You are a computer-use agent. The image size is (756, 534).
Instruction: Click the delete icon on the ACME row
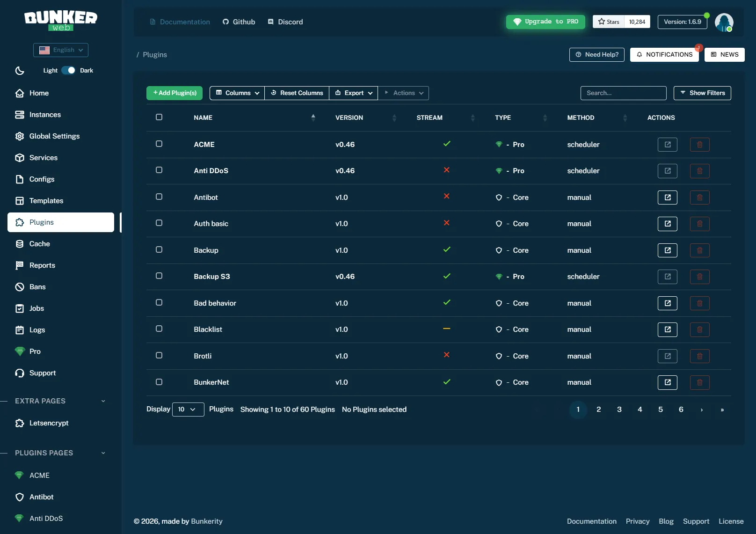(699, 144)
